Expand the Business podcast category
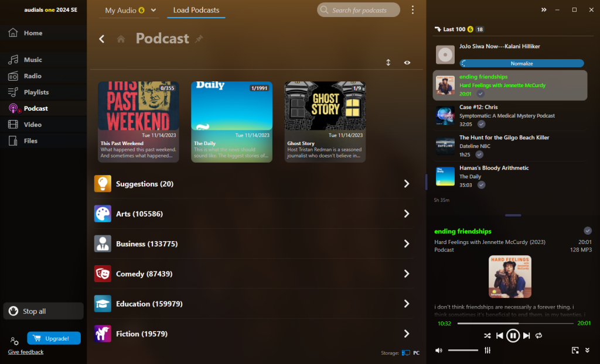 407,244
